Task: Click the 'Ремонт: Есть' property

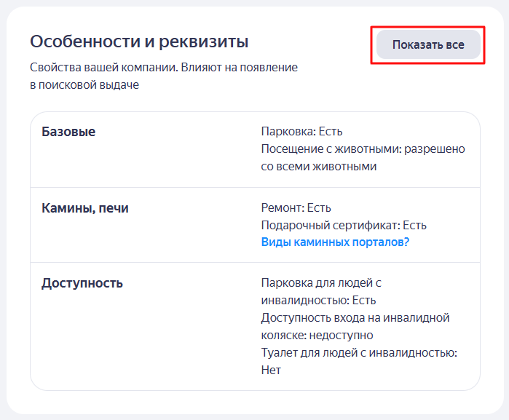Action: point(296,208)
